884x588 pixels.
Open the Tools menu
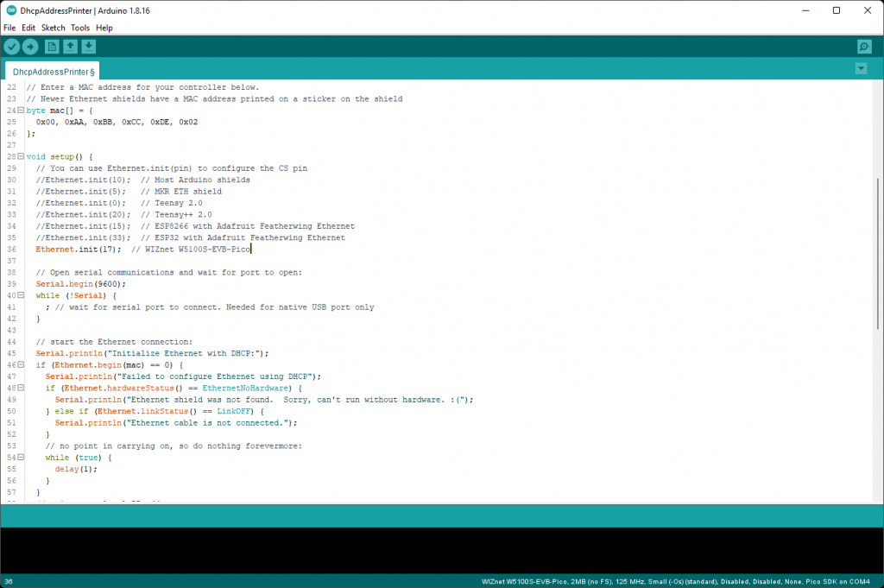(80, 28)
